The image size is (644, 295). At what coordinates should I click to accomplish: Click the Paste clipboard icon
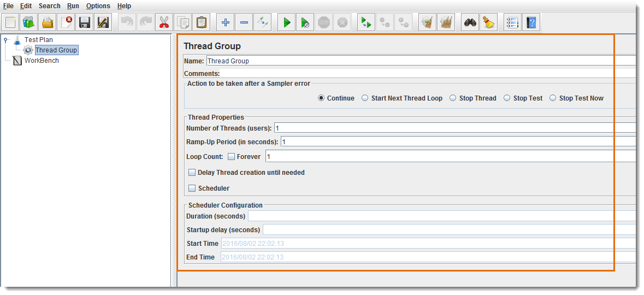tap(202, 23)
